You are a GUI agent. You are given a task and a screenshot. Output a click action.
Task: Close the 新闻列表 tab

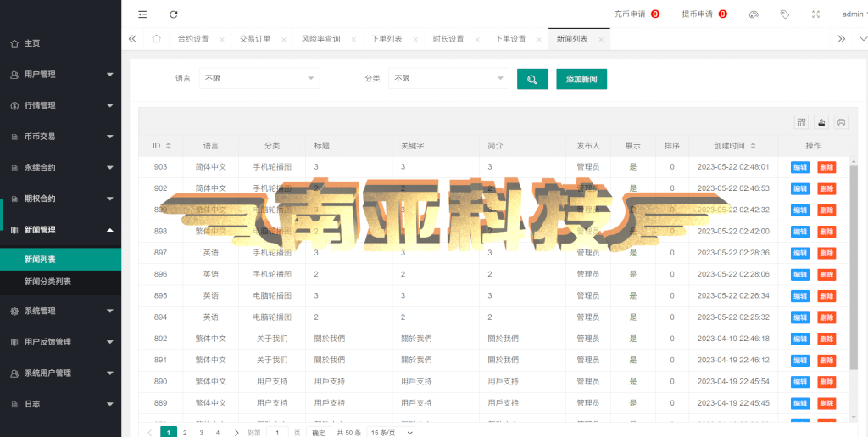pos(601,39)
